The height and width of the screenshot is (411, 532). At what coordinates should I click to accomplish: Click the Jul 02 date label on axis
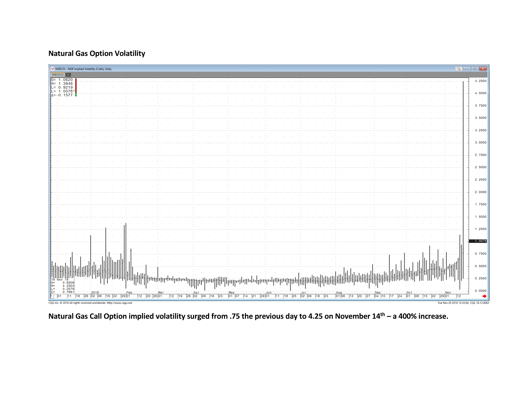coord(303,296)
